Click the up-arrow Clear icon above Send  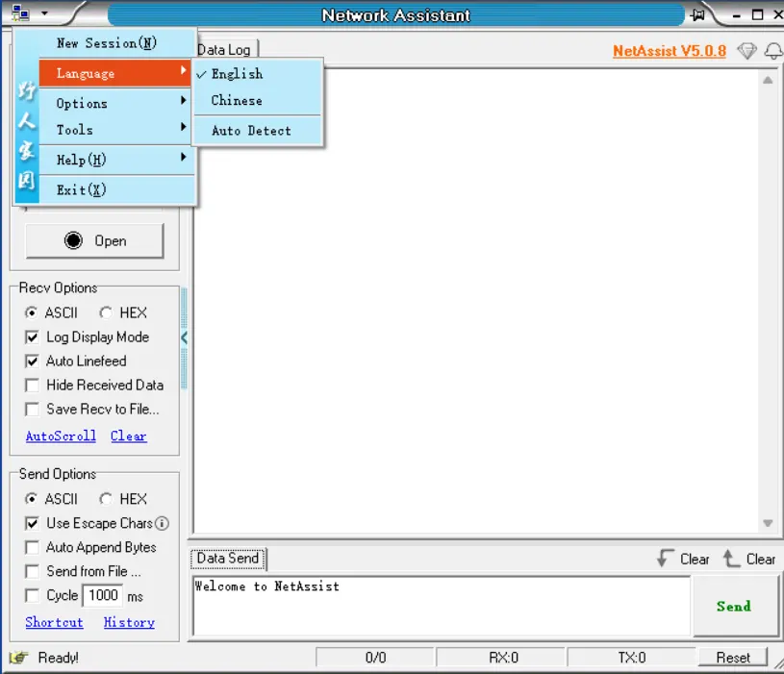731,559
